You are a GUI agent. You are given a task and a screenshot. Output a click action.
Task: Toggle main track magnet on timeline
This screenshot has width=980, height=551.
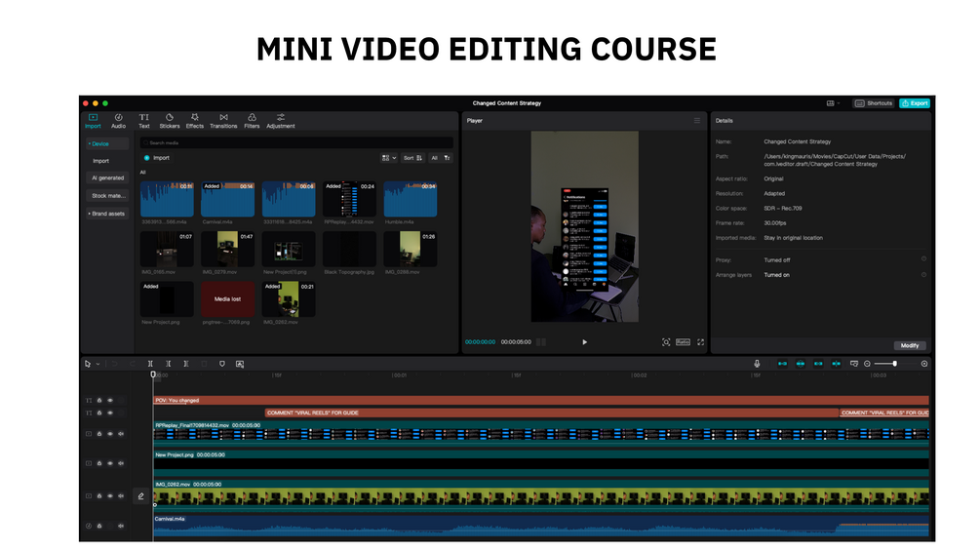tap(782, 364)
